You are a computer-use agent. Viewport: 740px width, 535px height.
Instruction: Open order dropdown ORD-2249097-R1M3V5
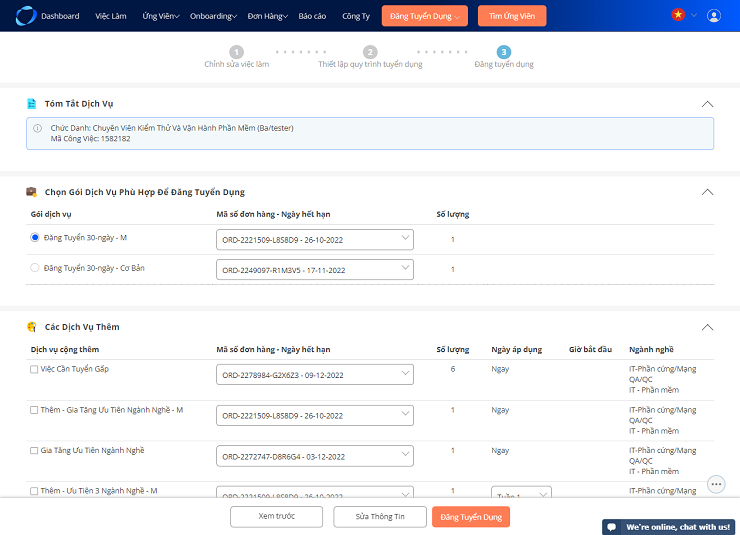pos(315,269)
